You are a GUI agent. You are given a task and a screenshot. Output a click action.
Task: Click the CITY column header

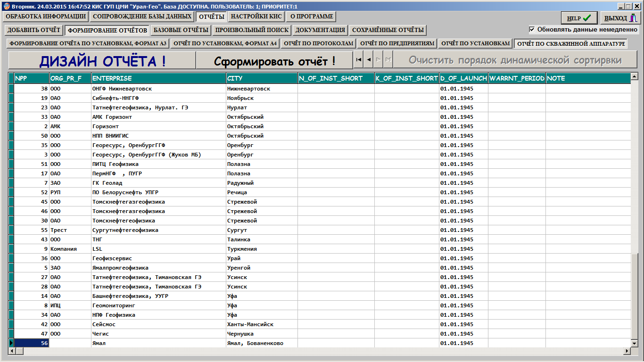tap(262, 78)
